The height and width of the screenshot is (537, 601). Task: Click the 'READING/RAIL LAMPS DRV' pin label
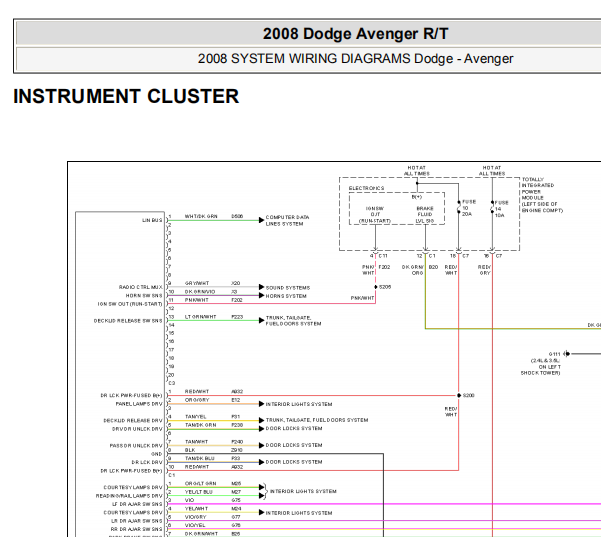click(129, 496)
